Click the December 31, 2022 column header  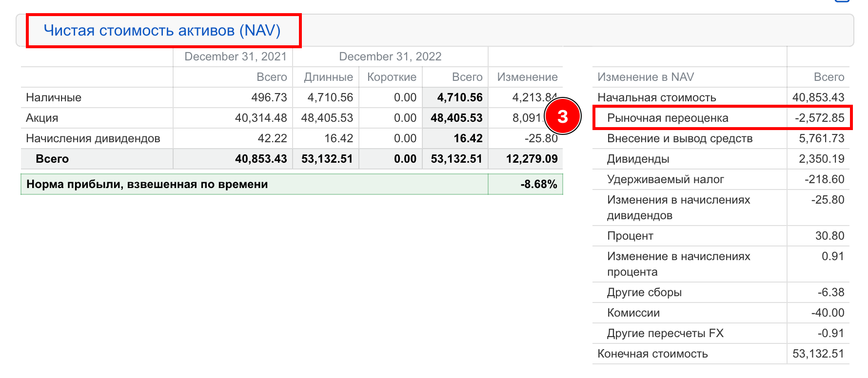(390, 57)
